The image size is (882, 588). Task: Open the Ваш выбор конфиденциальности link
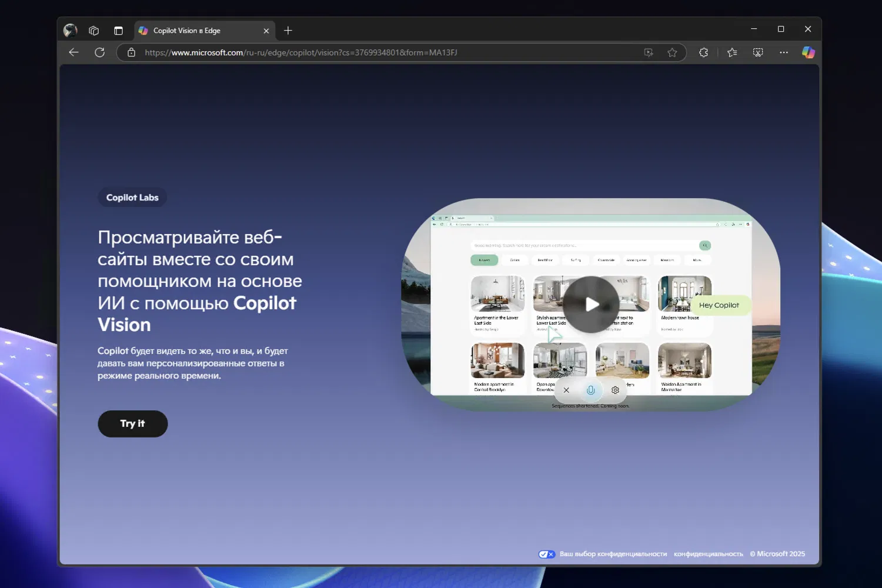click(613, 554)
